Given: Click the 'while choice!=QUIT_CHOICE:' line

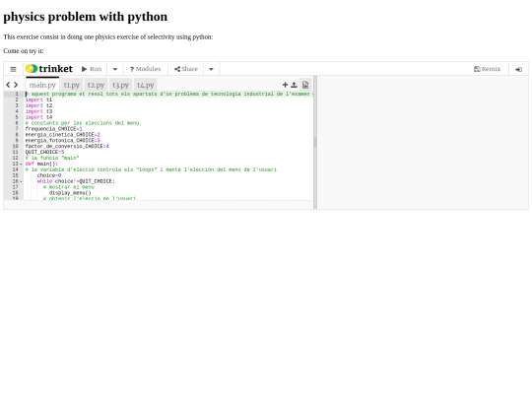Looking at the screenshot, I should tap(76, 181).
